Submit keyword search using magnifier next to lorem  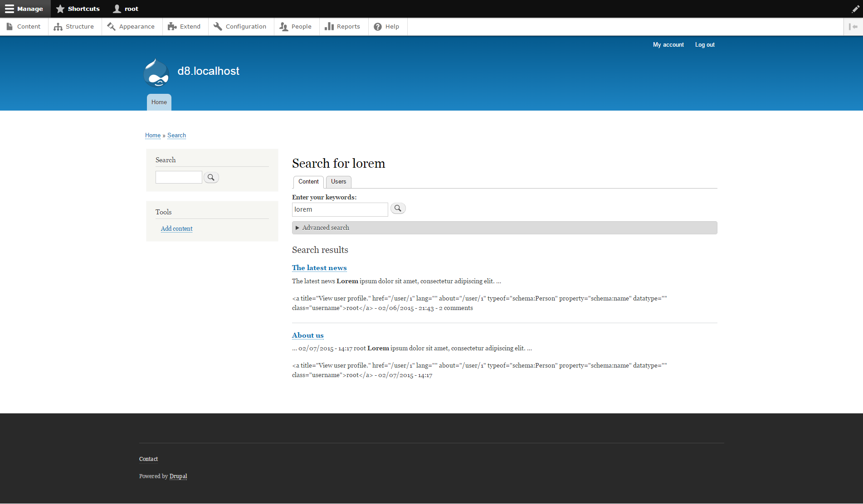point(398,208)
